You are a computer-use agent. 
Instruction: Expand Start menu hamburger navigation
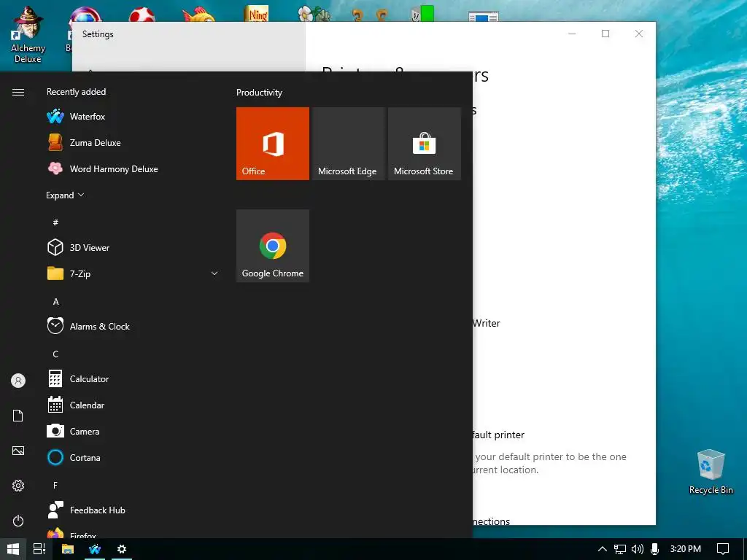18,92
